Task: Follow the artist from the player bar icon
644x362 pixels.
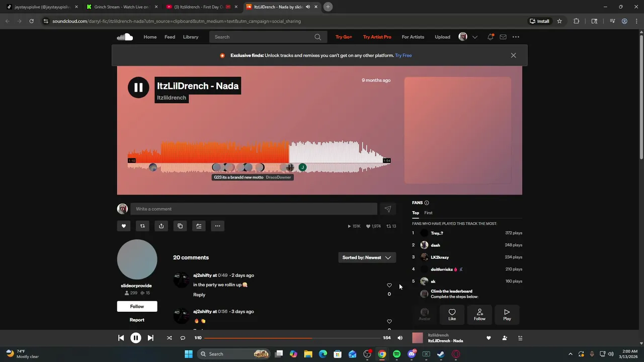Action: pos(505,338)
